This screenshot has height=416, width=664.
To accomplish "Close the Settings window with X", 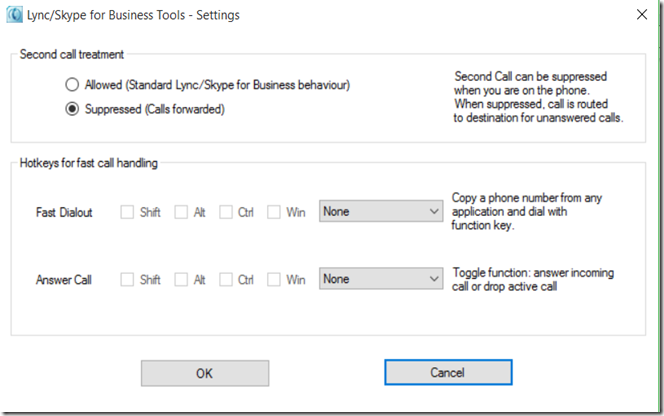I will [x=642, y=14].
